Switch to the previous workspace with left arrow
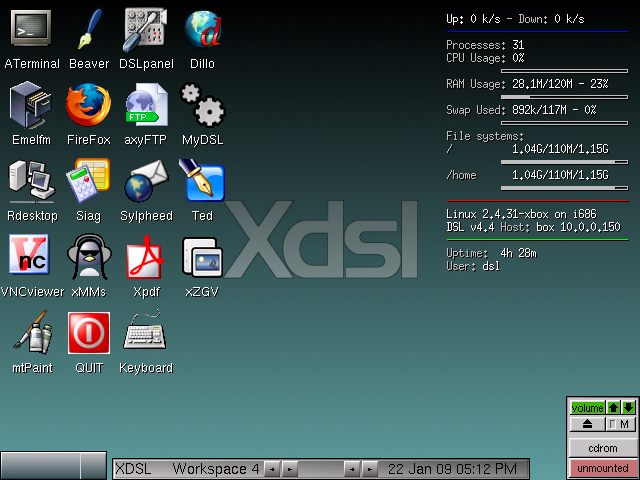Image resolution: width=640 pixels, height=480 pixels. click(273, 468)
